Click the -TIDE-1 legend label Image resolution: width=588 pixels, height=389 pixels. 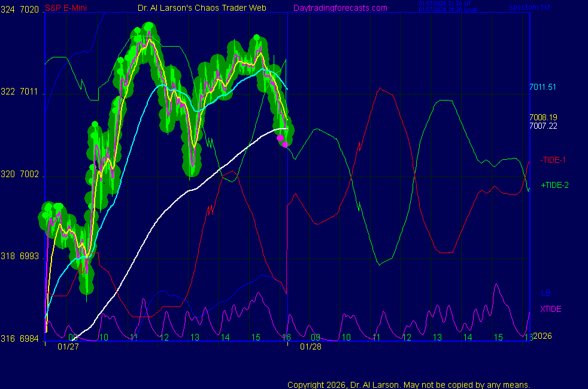[x=553, y=160]
